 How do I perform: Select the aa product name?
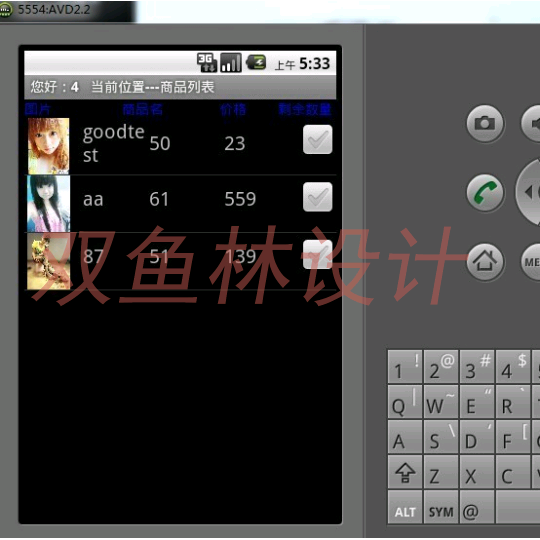93,199
